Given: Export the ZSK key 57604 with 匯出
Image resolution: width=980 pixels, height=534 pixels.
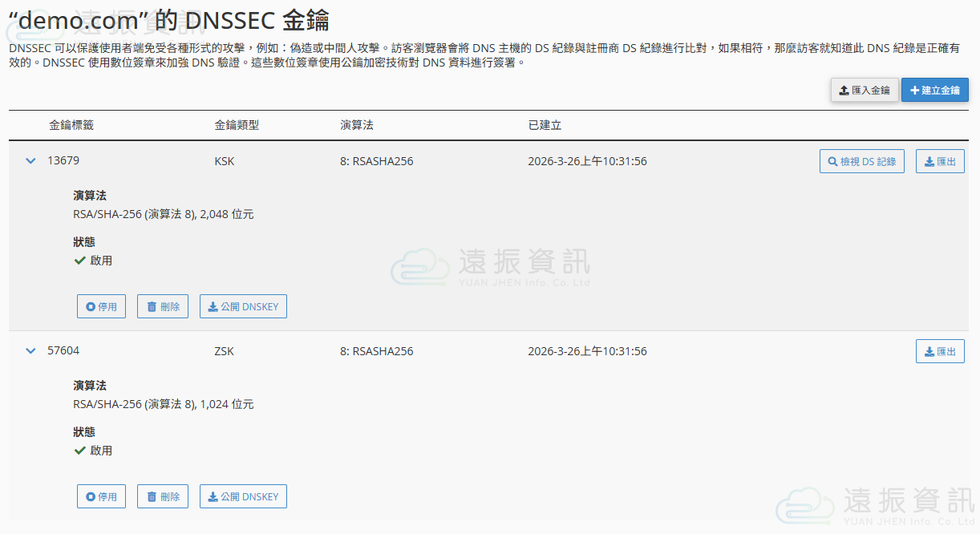Looking at the screenshot, I should [x=940, y=351].
